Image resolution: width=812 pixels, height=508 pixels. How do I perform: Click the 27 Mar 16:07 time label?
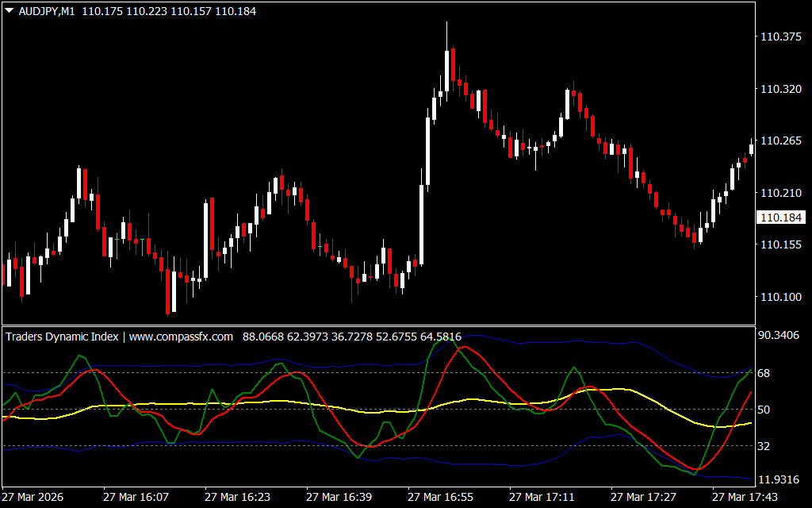(x=136, y=497)
